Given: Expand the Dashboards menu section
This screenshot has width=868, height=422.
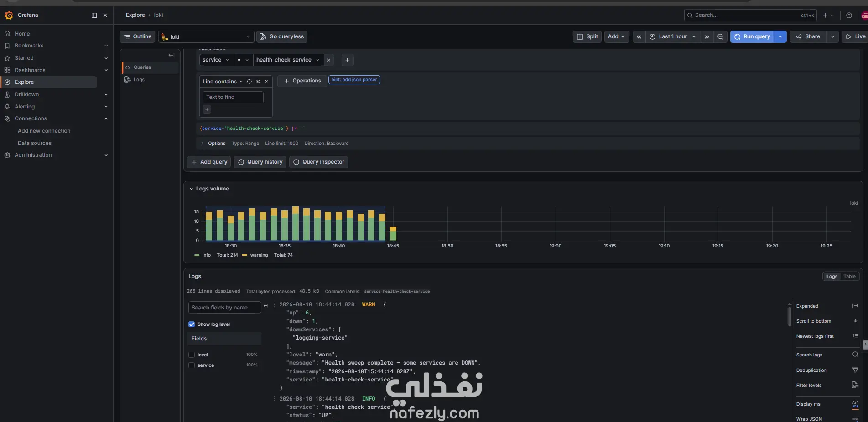Looking at the screenshot, I should [x=106, y=70].
